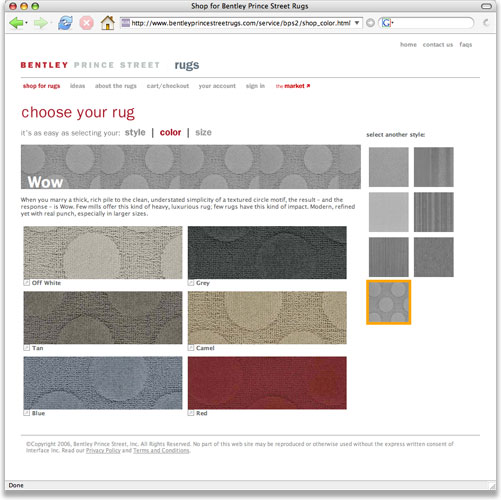Reload the page with refresh icon
The image size is (501, 500).
[x=65, y=23]
